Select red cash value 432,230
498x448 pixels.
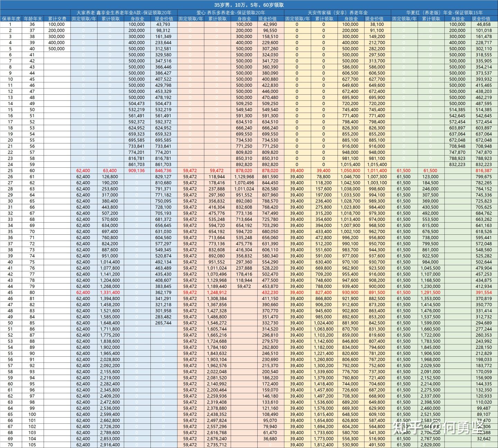click(x=270, y=292)
